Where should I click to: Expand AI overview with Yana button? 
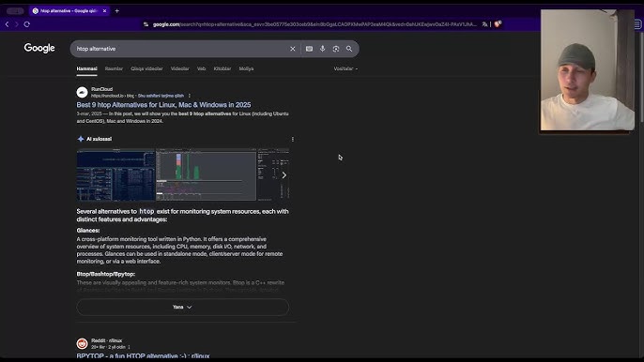(182, 307)
